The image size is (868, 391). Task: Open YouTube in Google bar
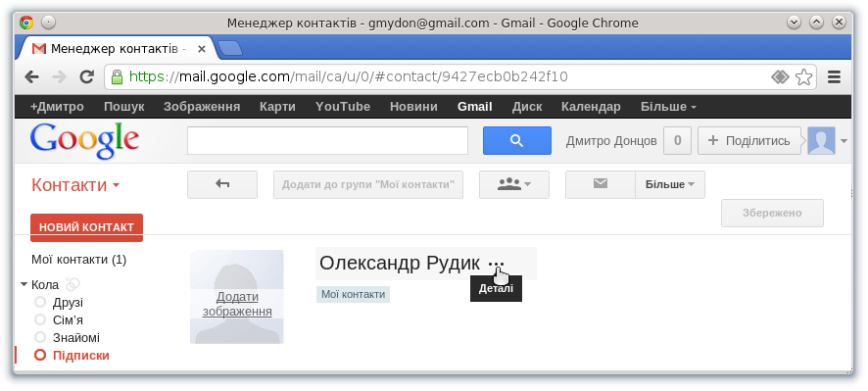343,107
